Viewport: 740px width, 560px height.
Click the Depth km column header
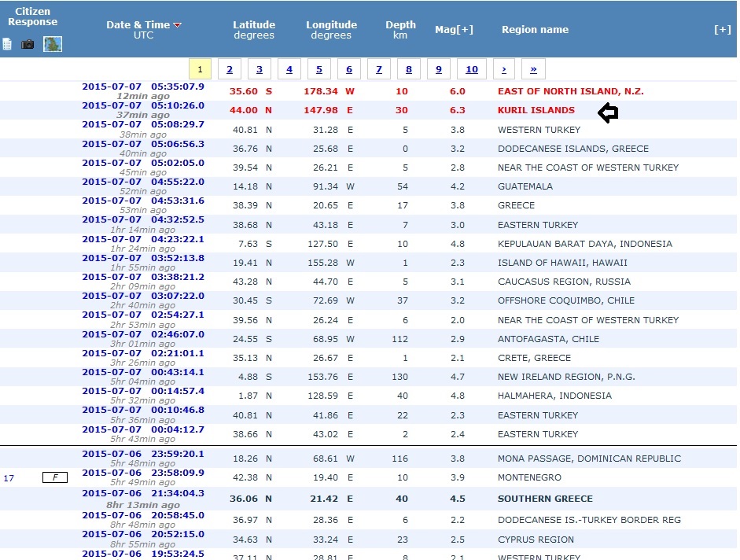click(x=400, y=30)
